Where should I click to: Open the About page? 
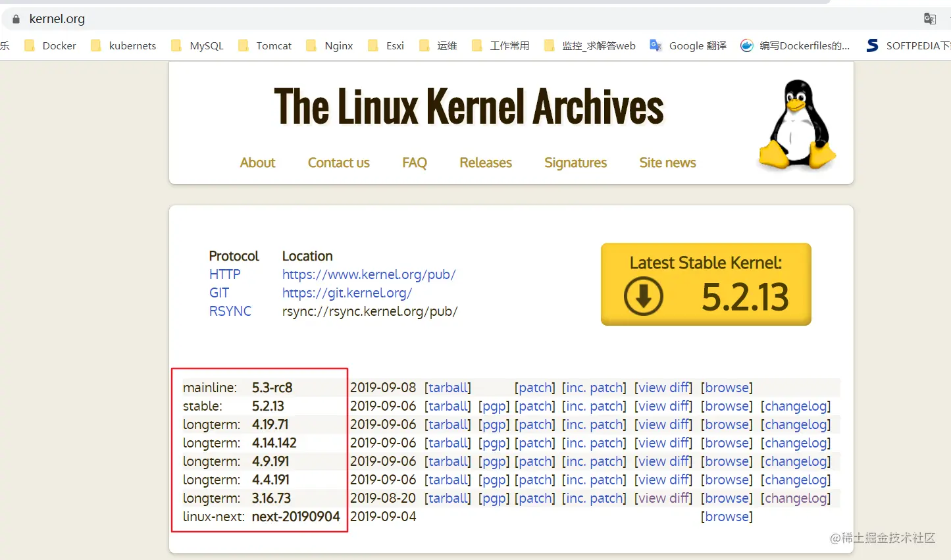pos(257,163)
